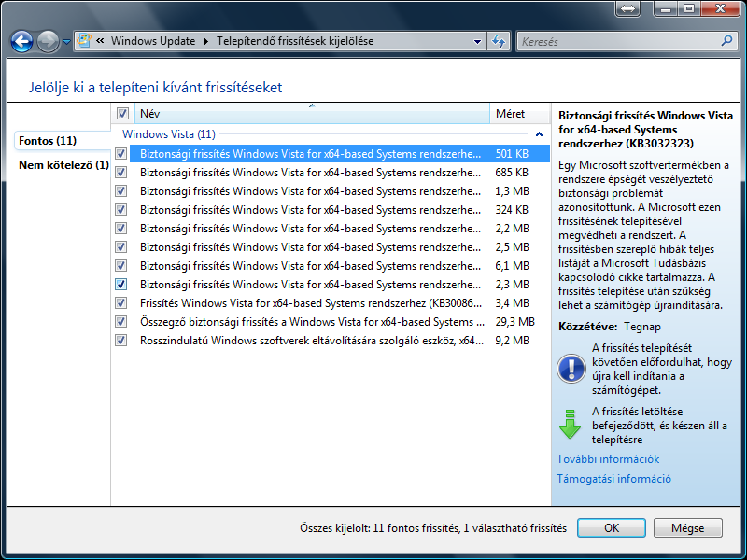Image resolution: width=747 pixels, height=560 pixels.
Task: Uncheck the 3,4 MB Frissítés update
Action: pos(121,302)
